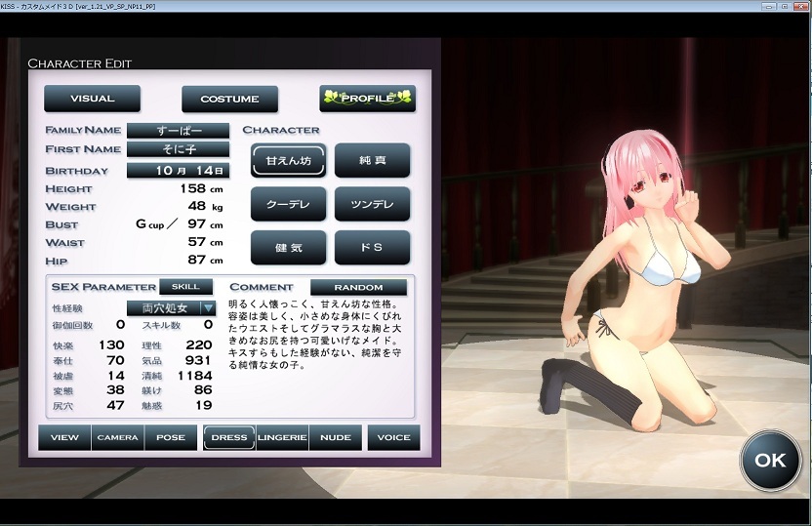Image resolution: width=812 pixels, height=526 pixels.
Task: Open the VIEW option
Action: click(64, 437)
